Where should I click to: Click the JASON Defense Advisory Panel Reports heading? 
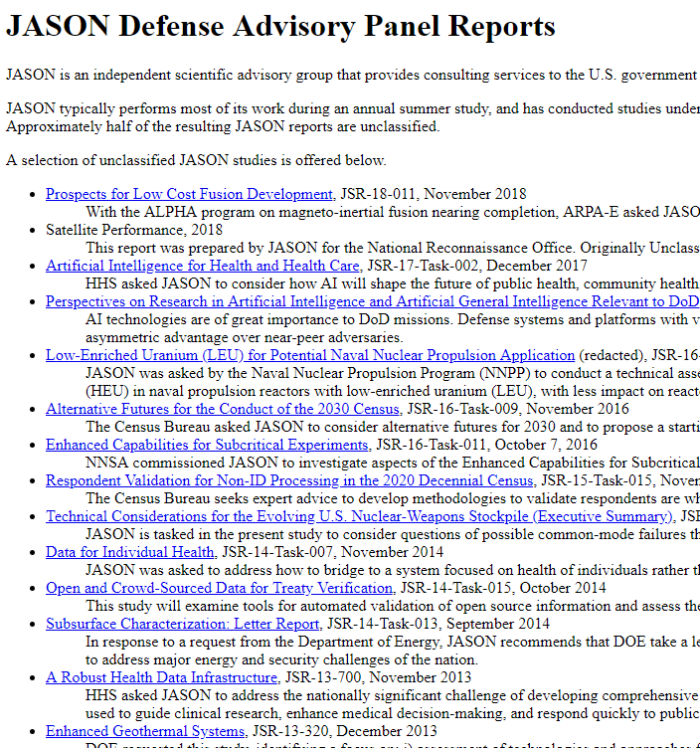(280, 27)
